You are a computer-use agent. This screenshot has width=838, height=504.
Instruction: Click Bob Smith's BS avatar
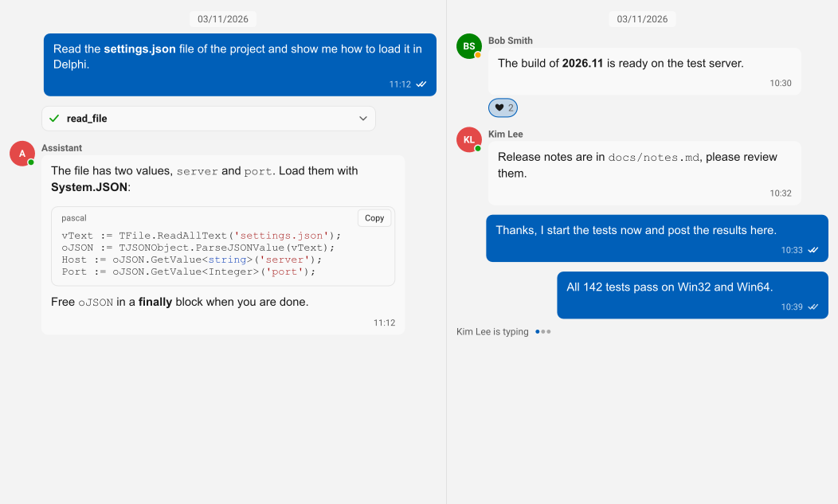pos(468,46)
